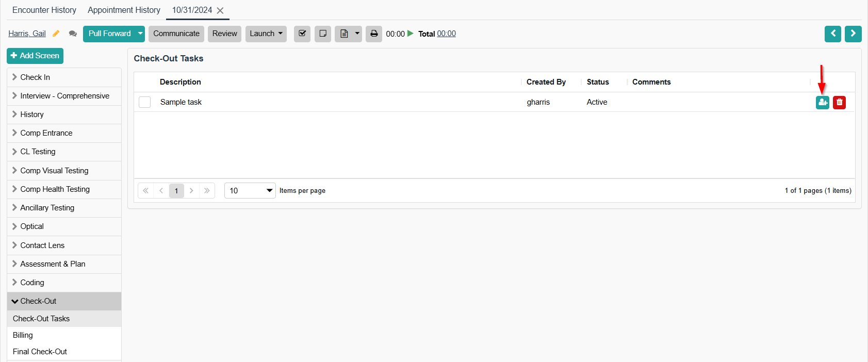Open the items per page combo box
This screenshot has width=868, height=362.
coord(250,191)
